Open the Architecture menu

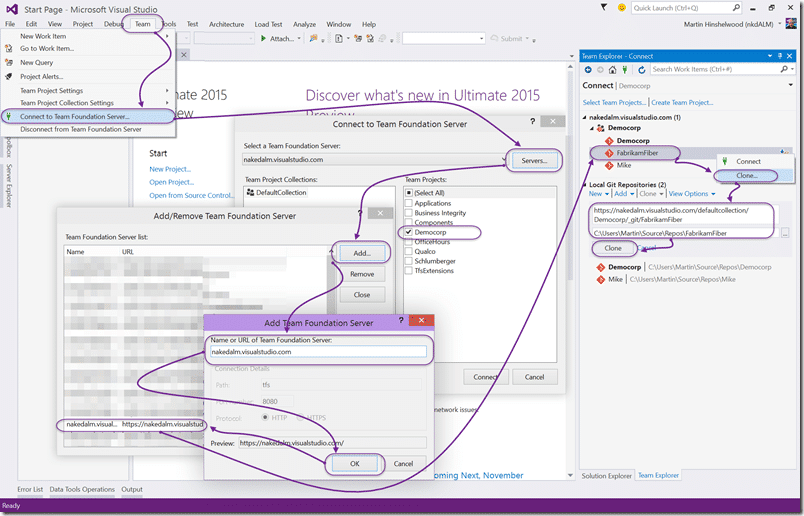coord(226,24)
